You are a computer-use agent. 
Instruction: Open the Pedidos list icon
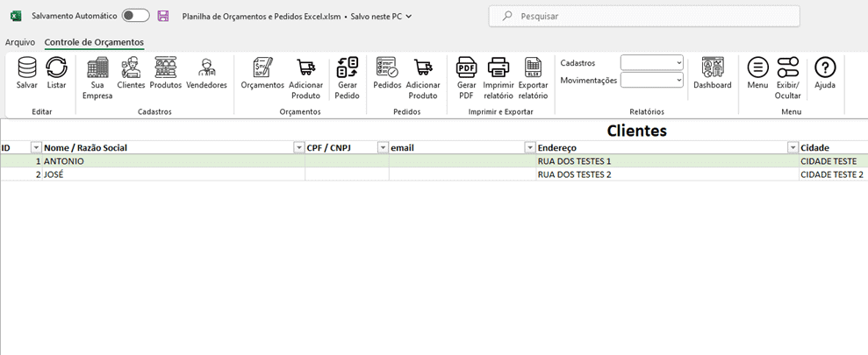[387, 67]
